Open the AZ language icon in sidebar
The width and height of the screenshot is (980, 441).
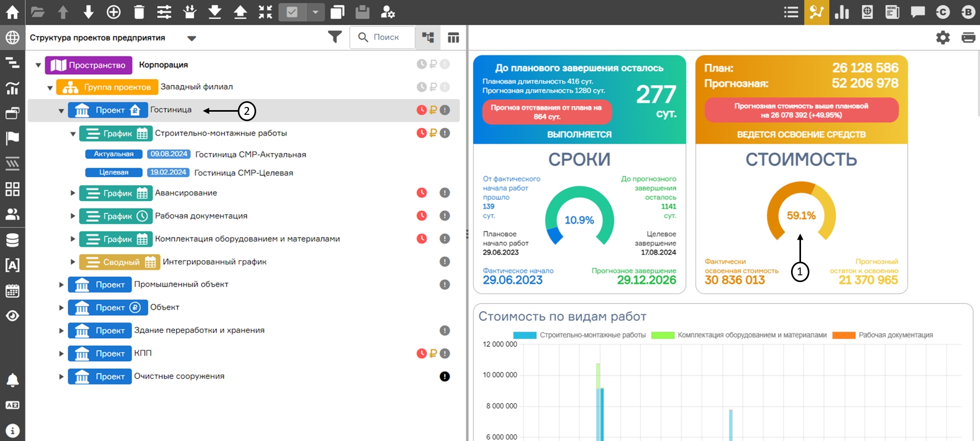(12, 405)
